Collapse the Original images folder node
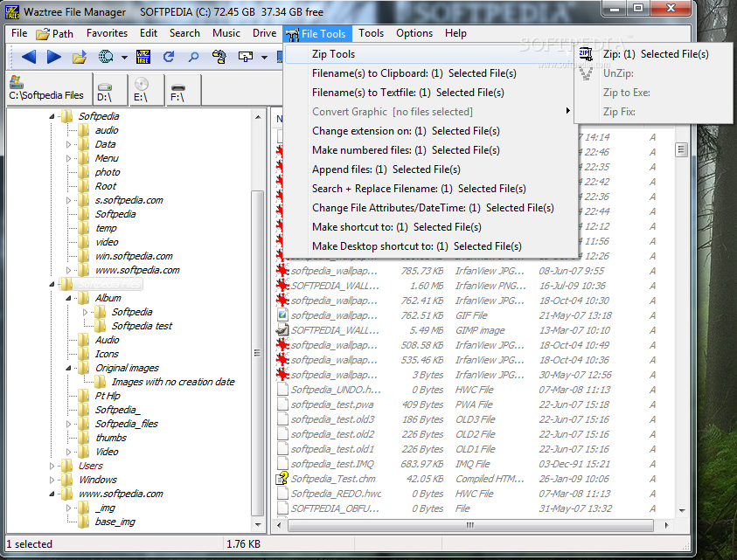This screenshot has height=560, width=737. pos(68,369)
